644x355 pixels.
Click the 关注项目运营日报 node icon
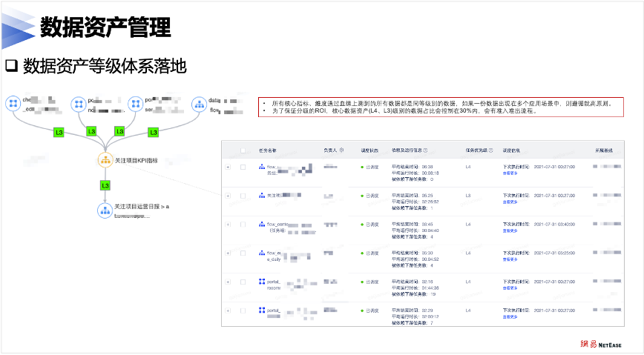point(105,210)
